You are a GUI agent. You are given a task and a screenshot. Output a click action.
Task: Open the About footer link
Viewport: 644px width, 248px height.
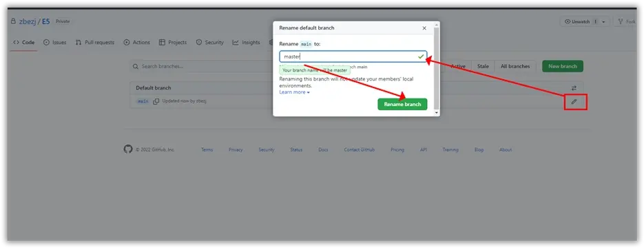pos(506,150)
